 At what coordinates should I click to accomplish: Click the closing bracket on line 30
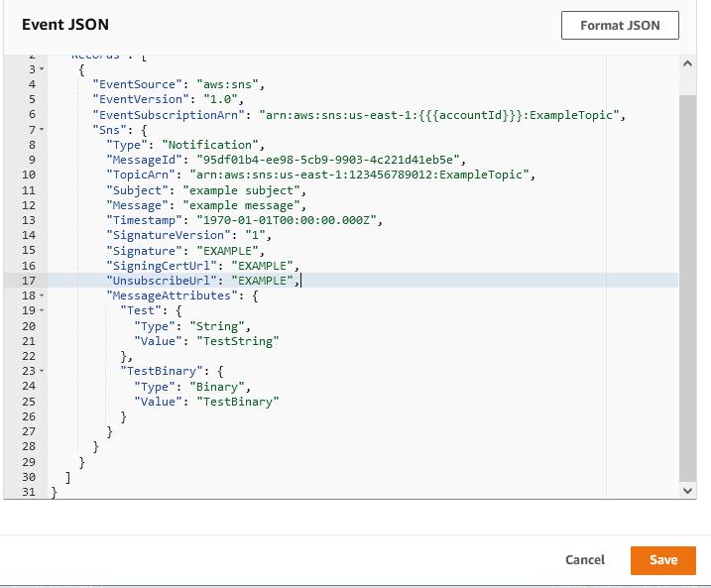[67, 477]
